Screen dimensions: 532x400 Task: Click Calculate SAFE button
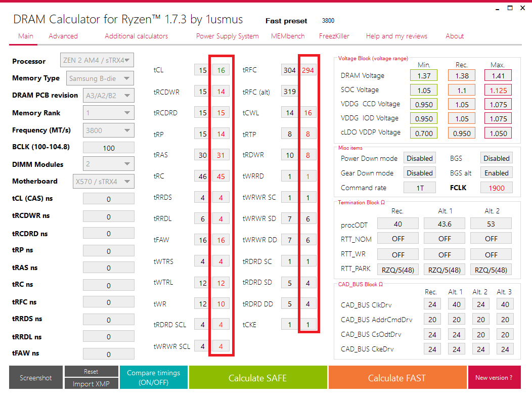click(x=258, y=377)
